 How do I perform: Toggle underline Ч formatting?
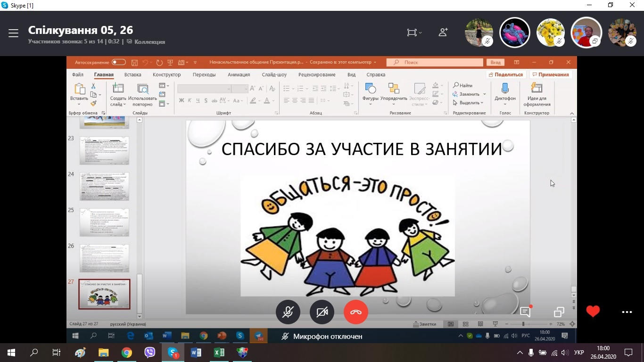[x=198, y=100]
